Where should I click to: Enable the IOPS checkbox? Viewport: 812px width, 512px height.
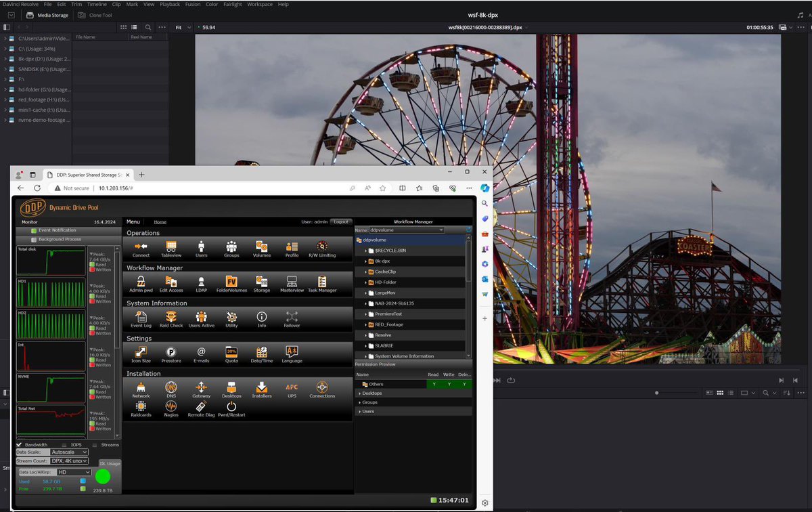click(x=63, y=445)
